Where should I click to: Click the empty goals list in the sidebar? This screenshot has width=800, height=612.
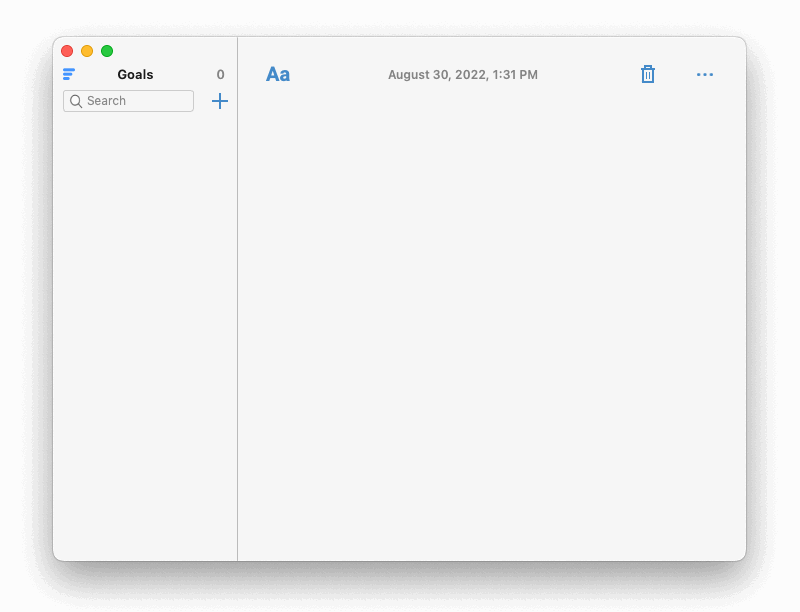pos(145,337)
